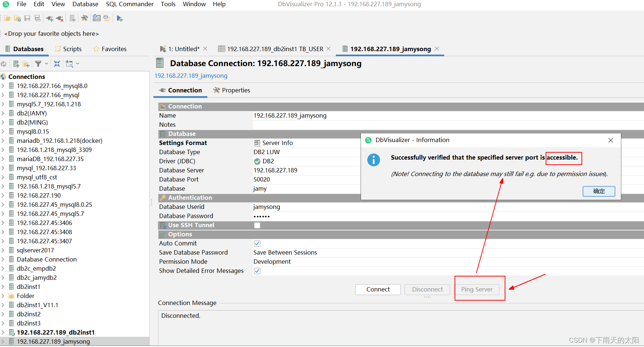
Task: Select db2c_empdb2 connection in tree
Action: pyautogui.click(x=36, y=268)
